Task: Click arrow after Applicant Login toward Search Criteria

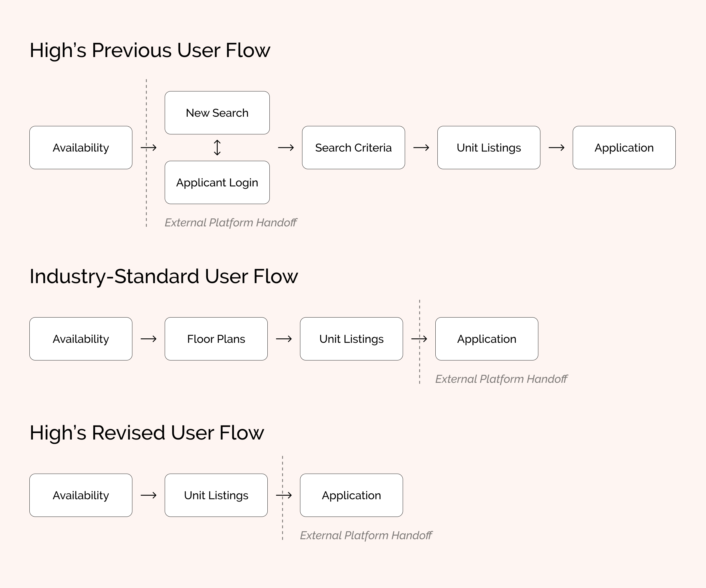Action: 286,148
